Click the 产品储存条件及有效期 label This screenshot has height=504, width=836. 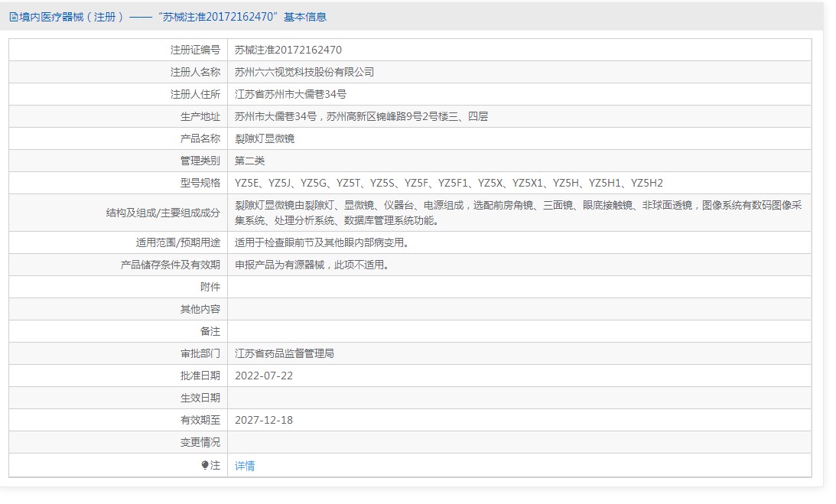tap(170, 265)
